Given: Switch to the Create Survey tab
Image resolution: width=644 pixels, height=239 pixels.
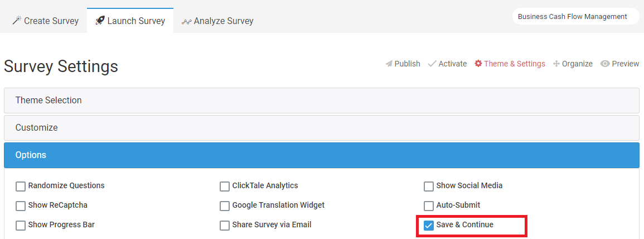Looking at the screenshot, I should tap(45, 21).
